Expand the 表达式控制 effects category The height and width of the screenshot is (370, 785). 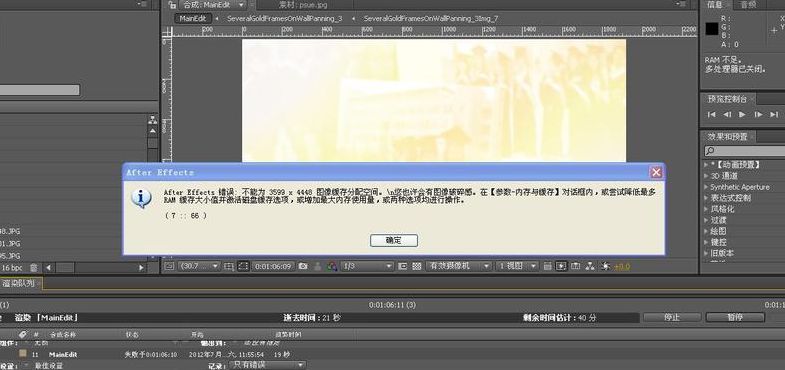click(706, 198)
